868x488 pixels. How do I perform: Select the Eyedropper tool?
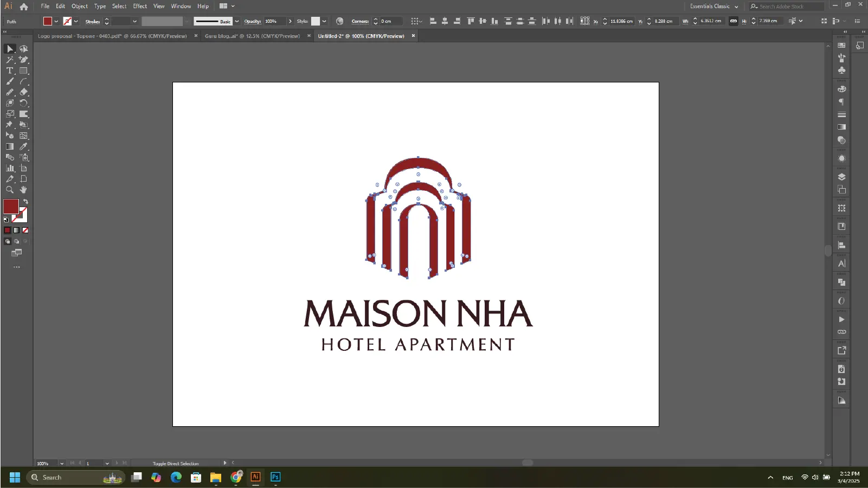click(x=23, y=146)
